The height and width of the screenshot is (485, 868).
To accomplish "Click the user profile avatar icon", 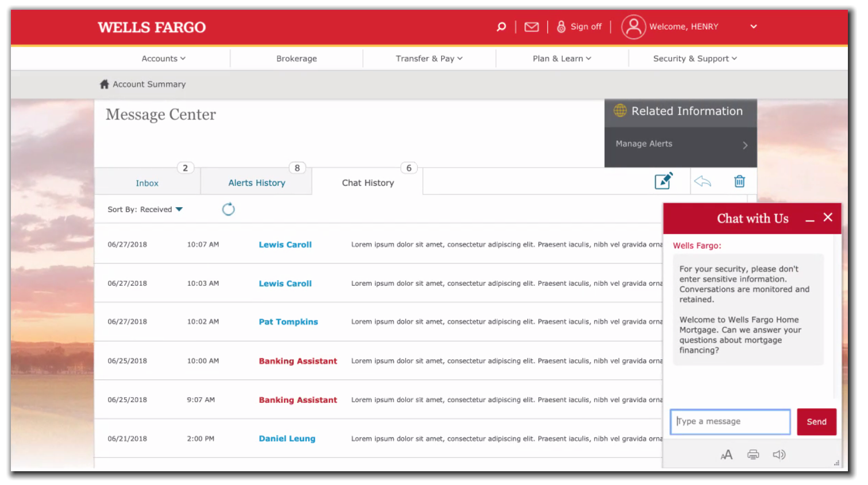I will 633,26.
